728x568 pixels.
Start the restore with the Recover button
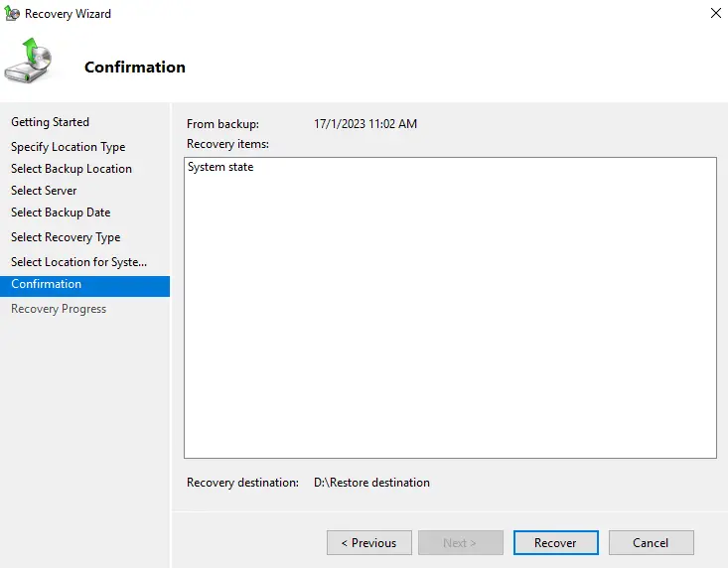pos(555,543)
